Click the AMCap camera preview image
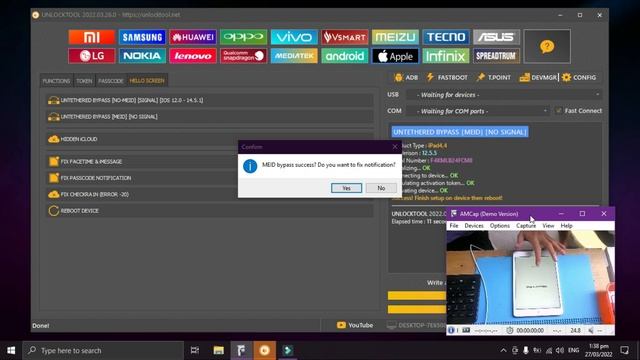 pyautogui.click(x=530, y=278)
